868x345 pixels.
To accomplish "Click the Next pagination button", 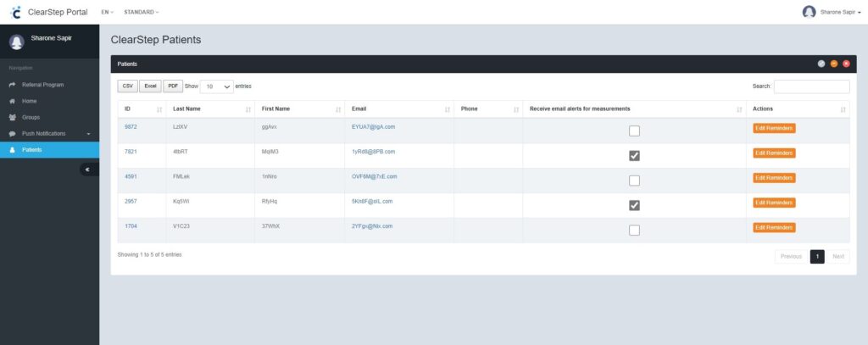I will pyautogui.click(x=838, y=256).
